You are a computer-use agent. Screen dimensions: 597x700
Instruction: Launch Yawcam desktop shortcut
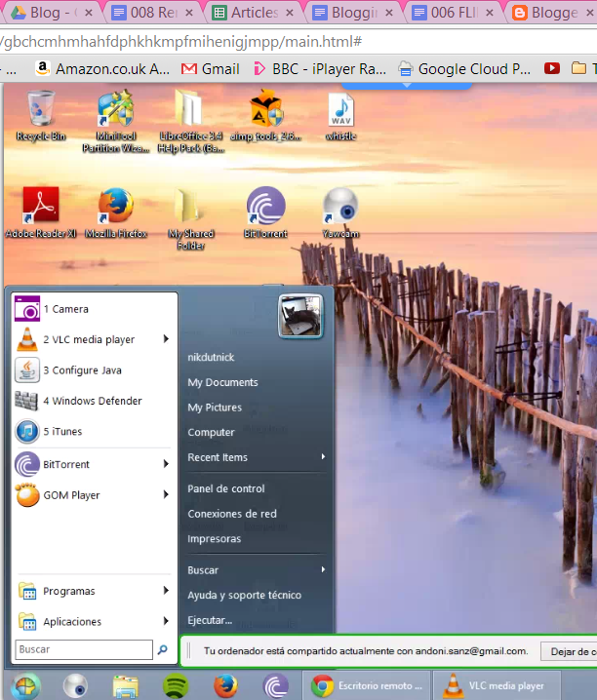340,213
